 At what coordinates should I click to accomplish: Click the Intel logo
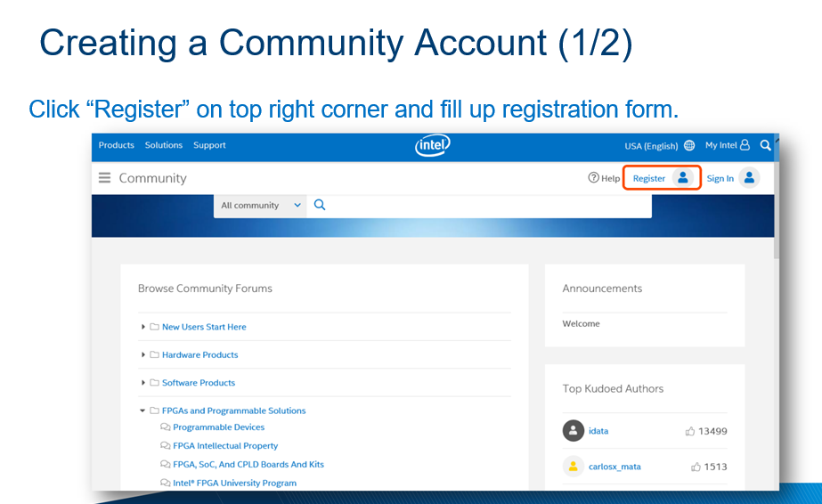[433, 145]
